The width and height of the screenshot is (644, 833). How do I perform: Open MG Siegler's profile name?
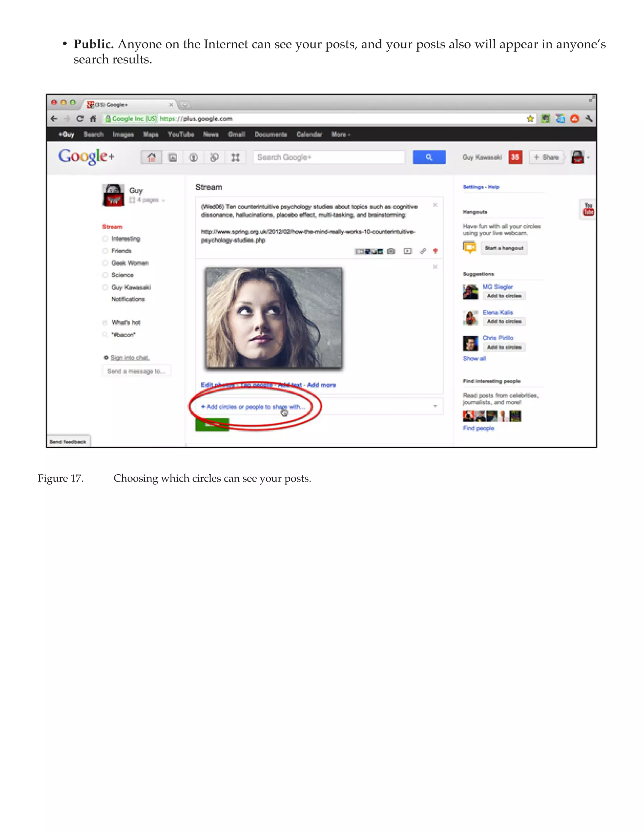(x=497, y=286)
